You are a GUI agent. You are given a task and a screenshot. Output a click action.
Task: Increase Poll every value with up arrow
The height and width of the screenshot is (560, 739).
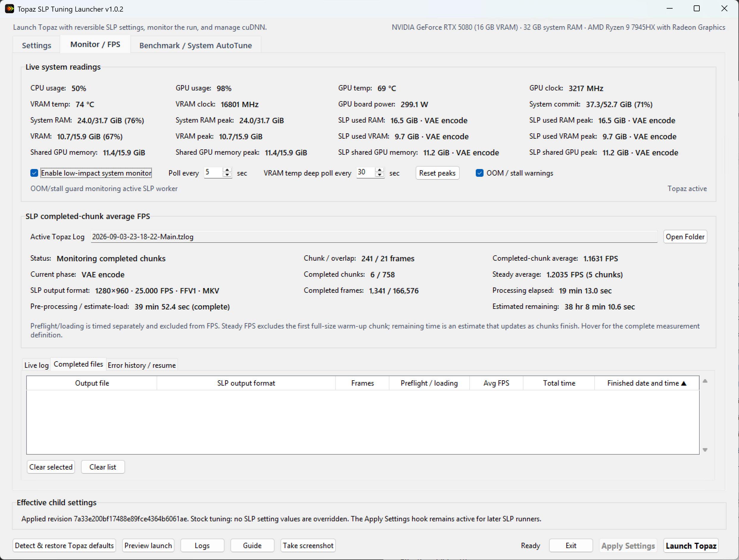coord(227,170)
